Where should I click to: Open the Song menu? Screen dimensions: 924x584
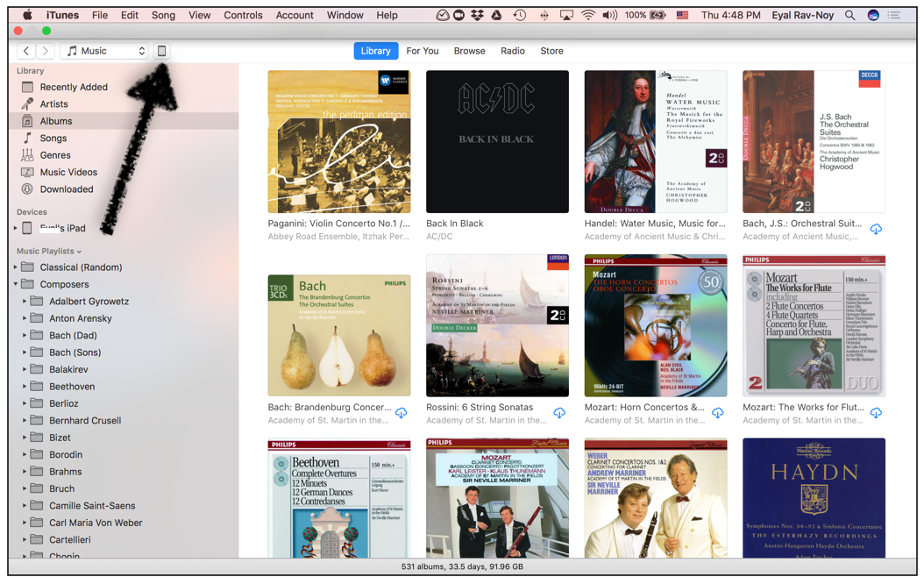(x=163, y=15)
